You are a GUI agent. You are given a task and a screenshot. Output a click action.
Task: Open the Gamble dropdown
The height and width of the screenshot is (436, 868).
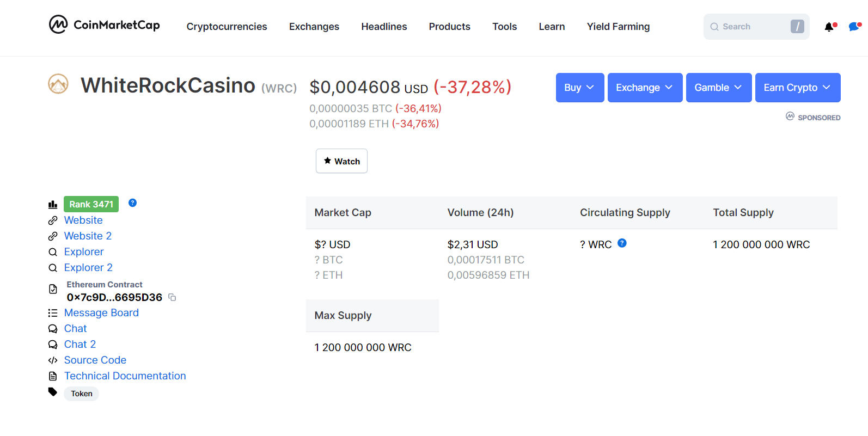pos(718,88)
